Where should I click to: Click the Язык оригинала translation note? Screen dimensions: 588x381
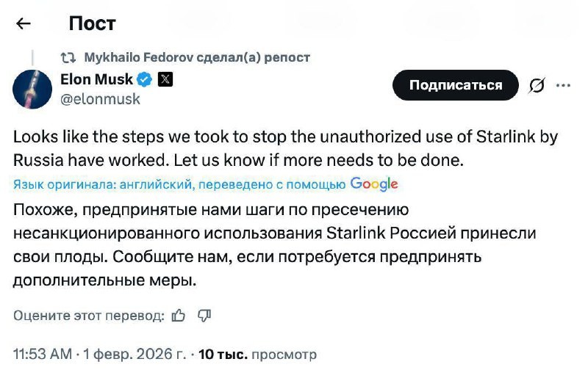tap(179, 185)
